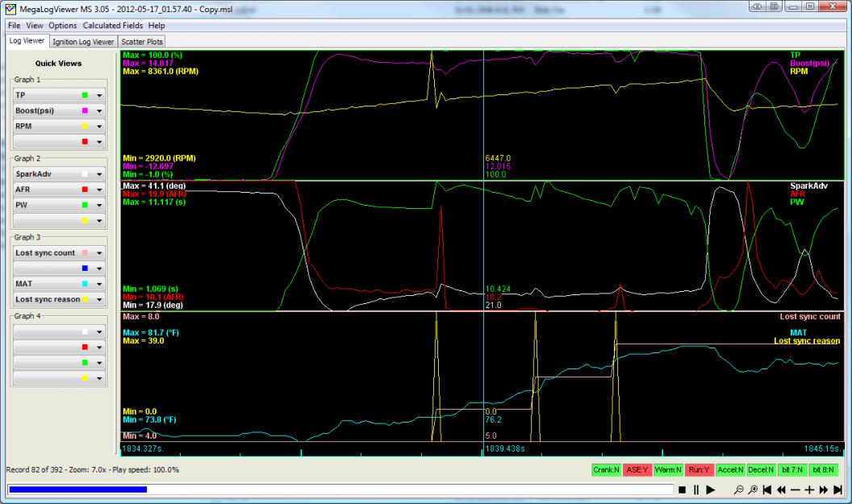
Task: Jump to the beginning of the log
Action: coord(767,489)
